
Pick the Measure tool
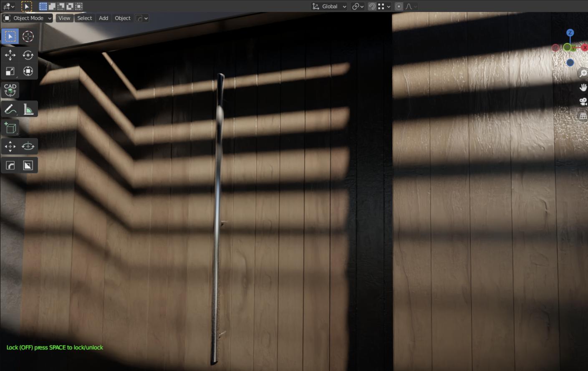(x=28, y=109)
